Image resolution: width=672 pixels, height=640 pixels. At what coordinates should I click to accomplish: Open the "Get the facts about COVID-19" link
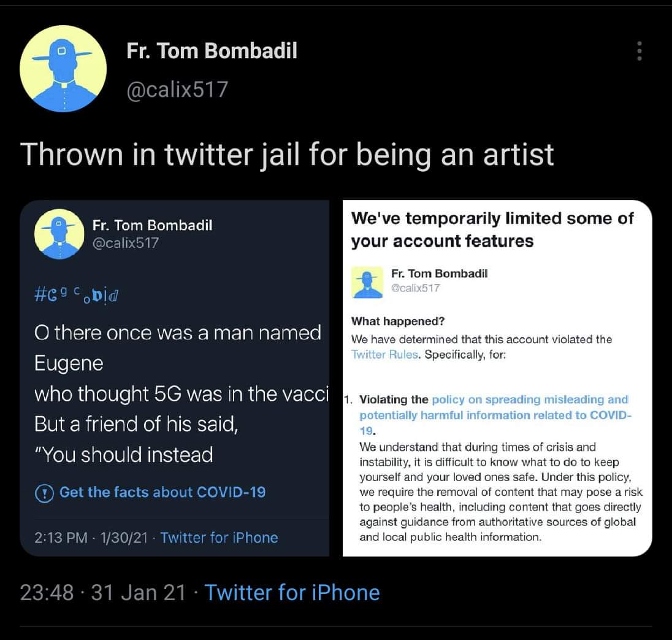162,492
